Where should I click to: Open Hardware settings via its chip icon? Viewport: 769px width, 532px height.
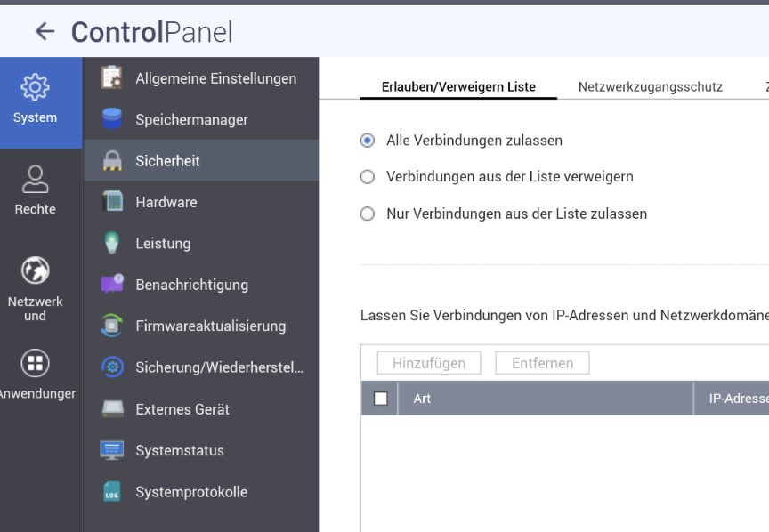112,201
